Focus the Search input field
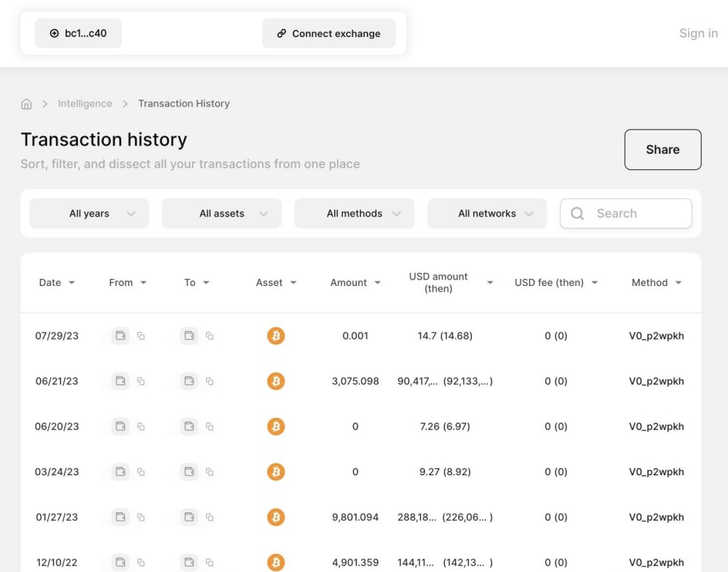Screen dimensions: 728x572 [x=626, y=213]
